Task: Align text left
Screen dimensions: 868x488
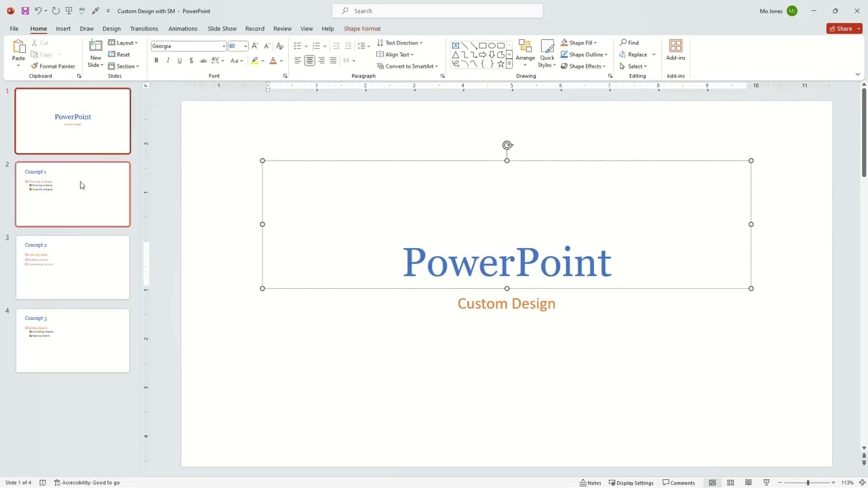Action: (x=298, y=61)
